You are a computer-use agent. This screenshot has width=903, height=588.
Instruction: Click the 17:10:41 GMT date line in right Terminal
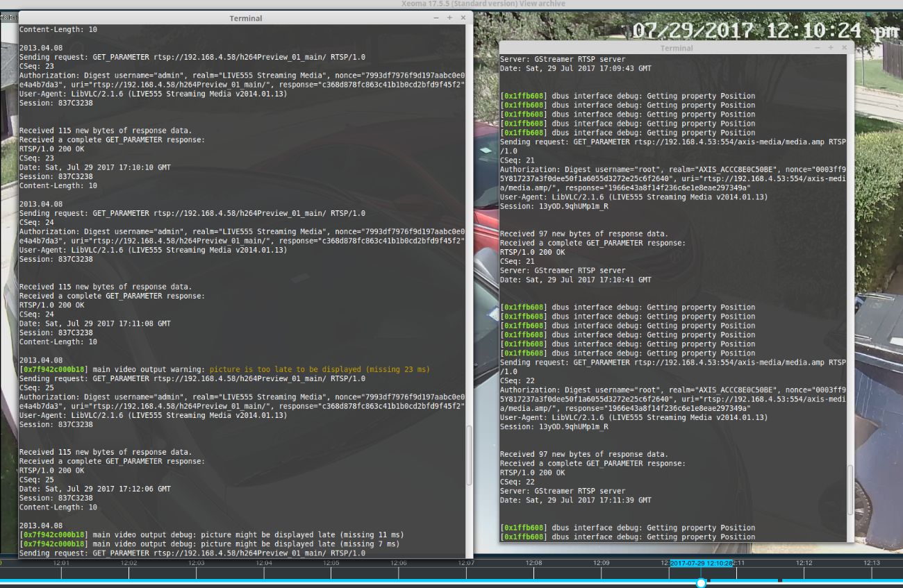tap(576, 280)
